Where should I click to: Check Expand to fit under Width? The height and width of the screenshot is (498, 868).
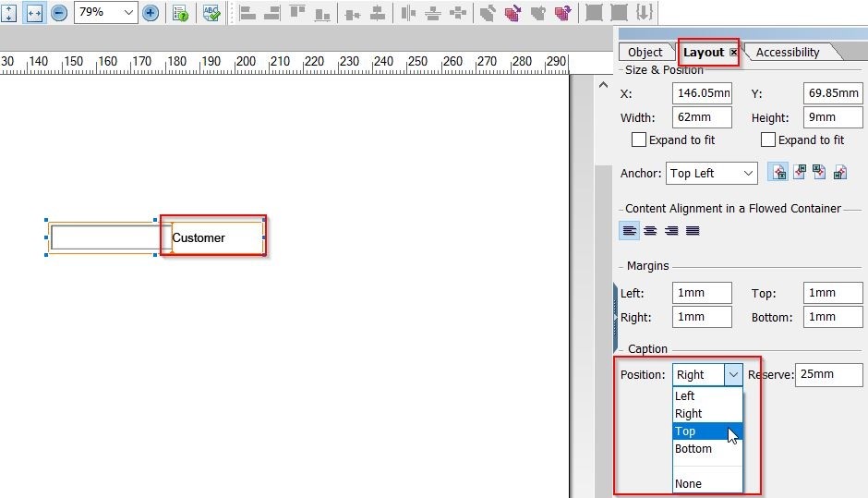pyautogui.click(x=639, y=140)
